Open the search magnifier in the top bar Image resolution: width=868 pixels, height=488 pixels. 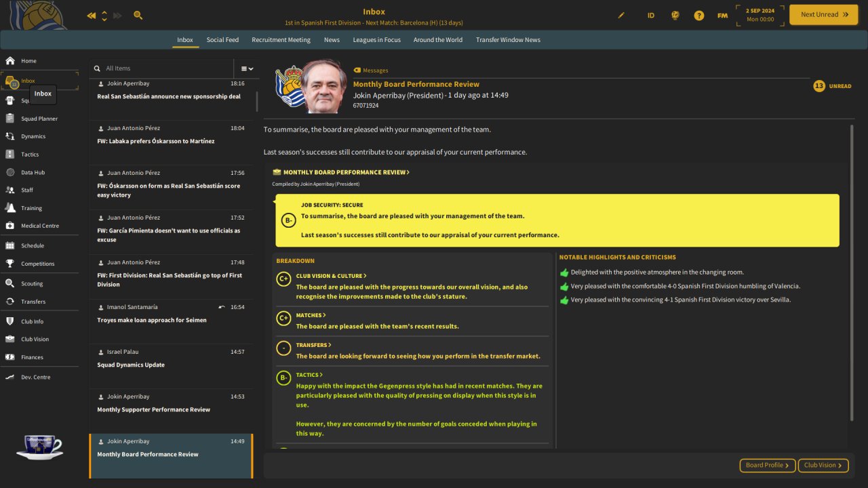click(138, 15)
